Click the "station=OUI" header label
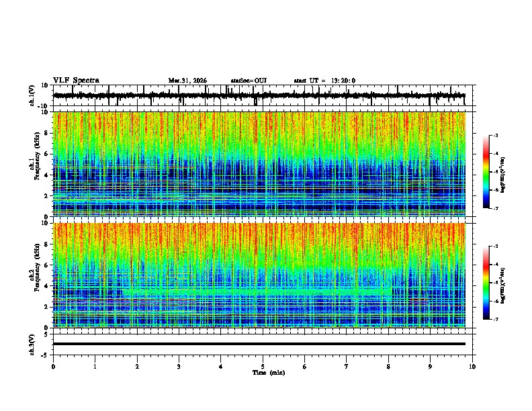Viewport: 532px width, 411px height. 249,81
